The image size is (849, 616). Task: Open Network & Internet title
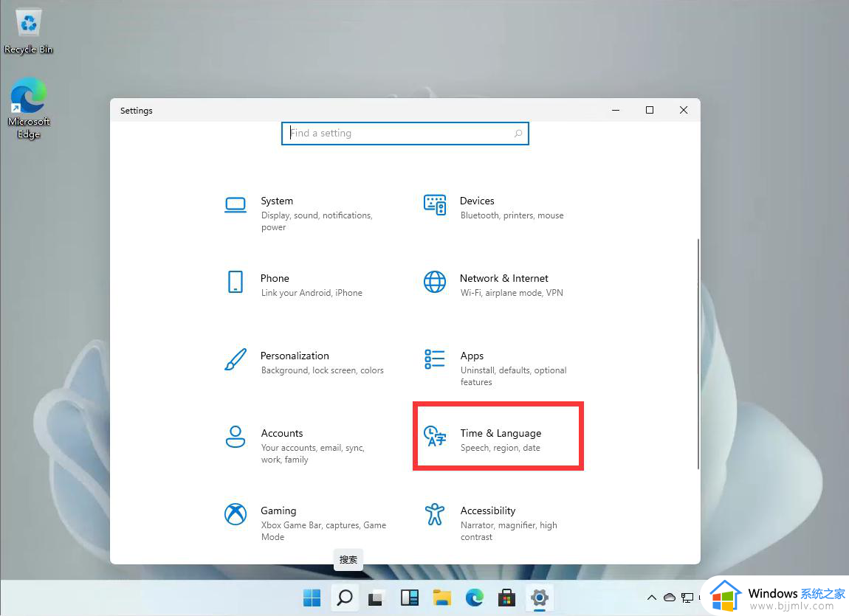pos(504,278)
